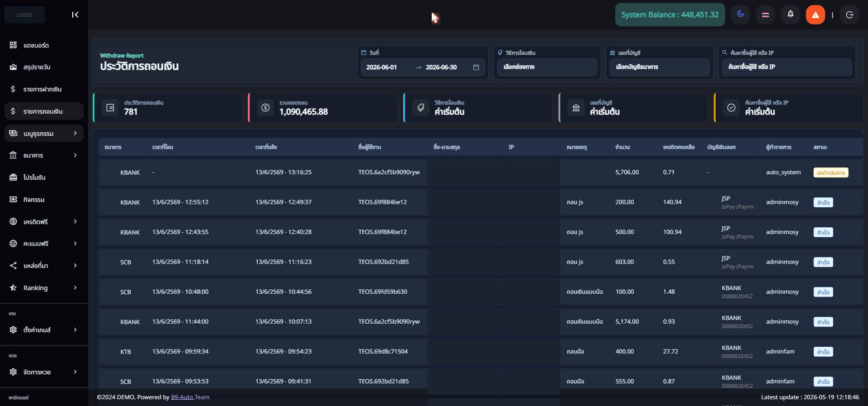
Task: Click the dollar icon on the 1,090,465.88 card
Action: [x=265, y=107]
